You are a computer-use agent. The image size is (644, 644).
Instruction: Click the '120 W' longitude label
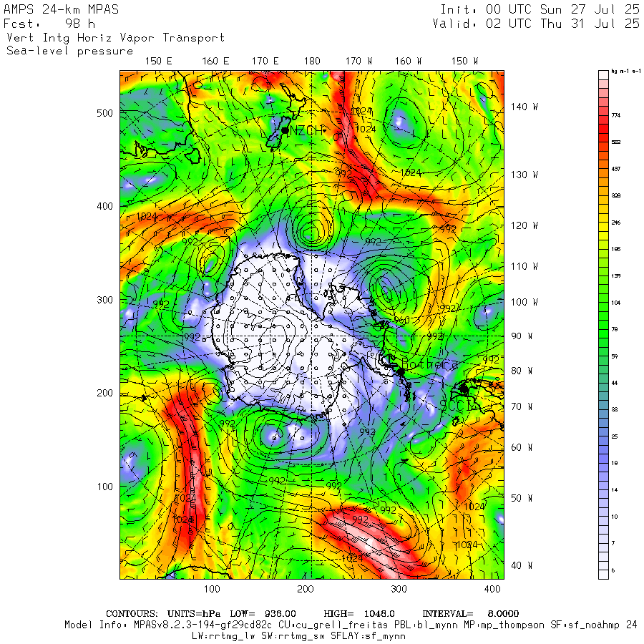[x=525, y=225]
